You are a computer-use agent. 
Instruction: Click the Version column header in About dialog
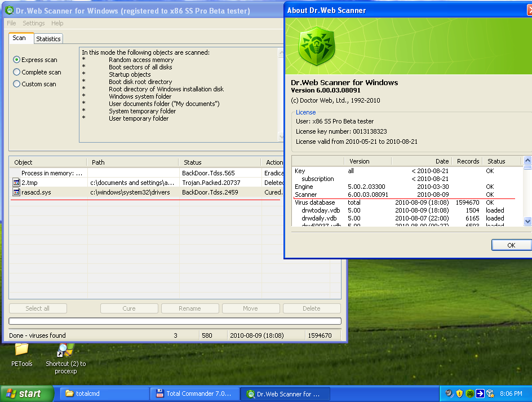coord(368,161)
